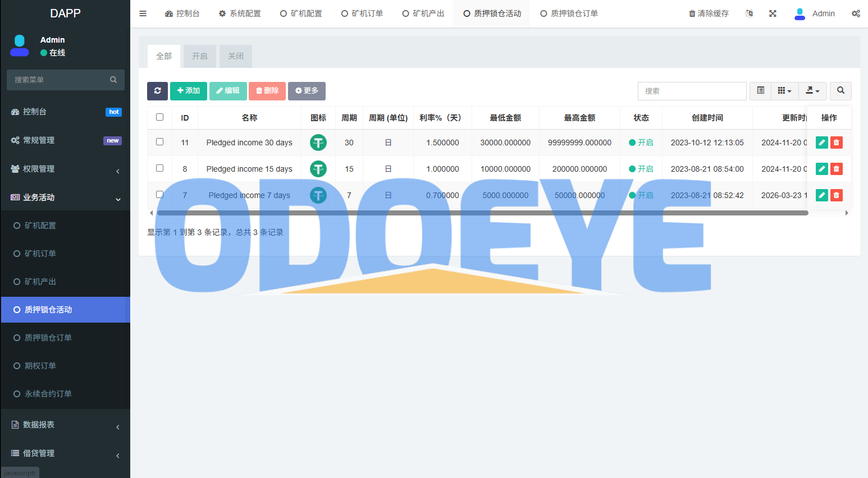868x478 pixels.
Task: Click the horizontal table scrollbar
Action: point(482,213)
